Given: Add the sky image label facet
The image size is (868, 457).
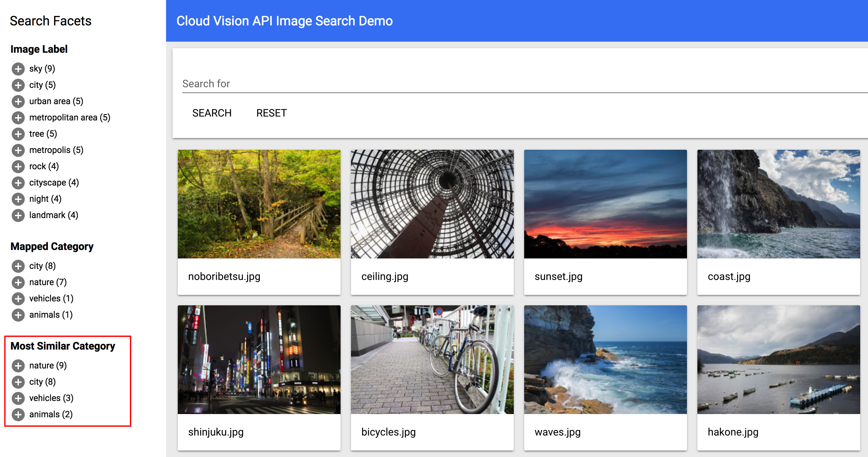Looking at the screenshot, I should pos(18,69).
